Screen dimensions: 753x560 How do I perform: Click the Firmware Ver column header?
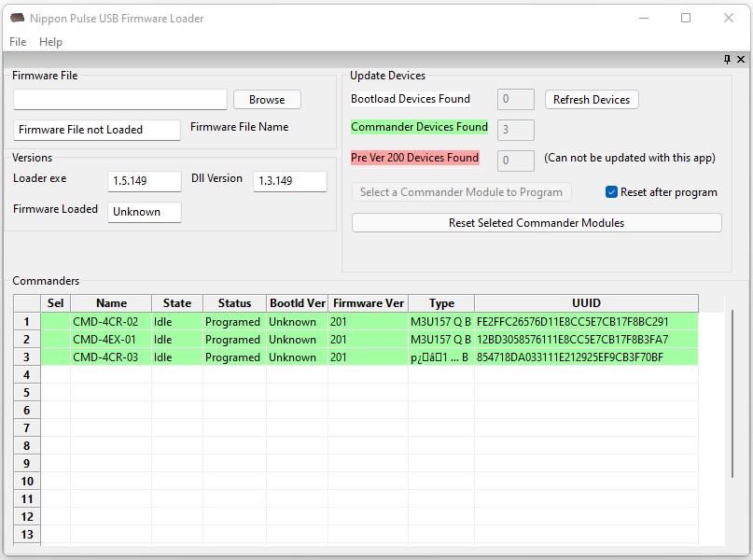(369, 303)
